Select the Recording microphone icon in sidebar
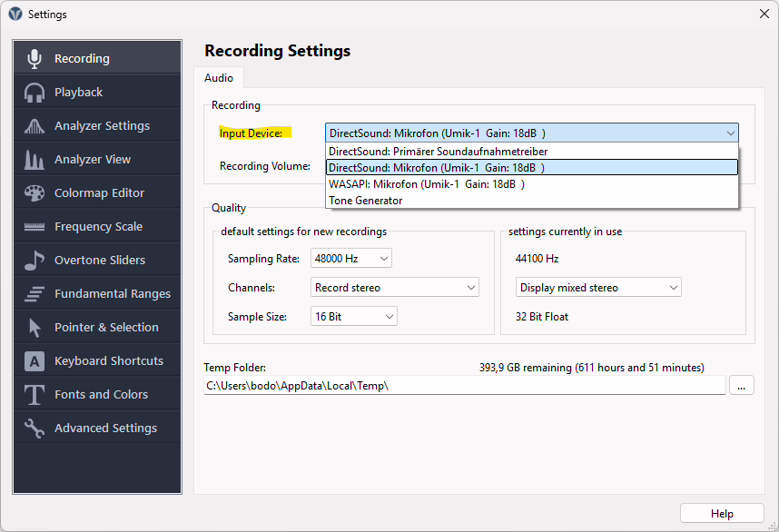Image resolution: width=779 pixels, height=532 pixels. (x=34, y=57)
